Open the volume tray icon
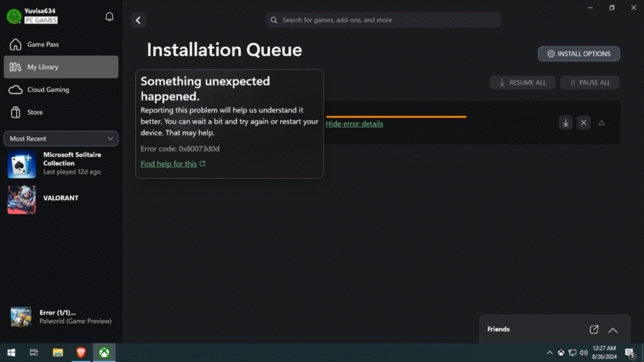This screenshot has height=362, width=644. click(584, 353)
